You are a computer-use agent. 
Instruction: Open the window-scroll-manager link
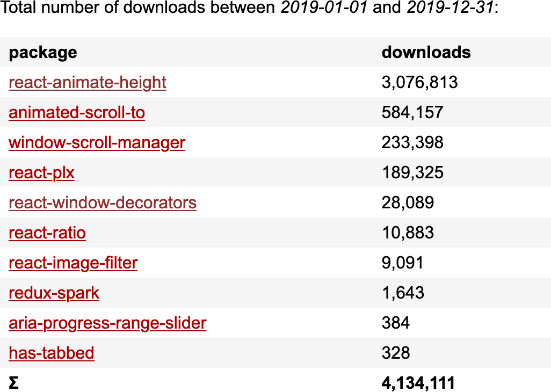click(97, 143)
